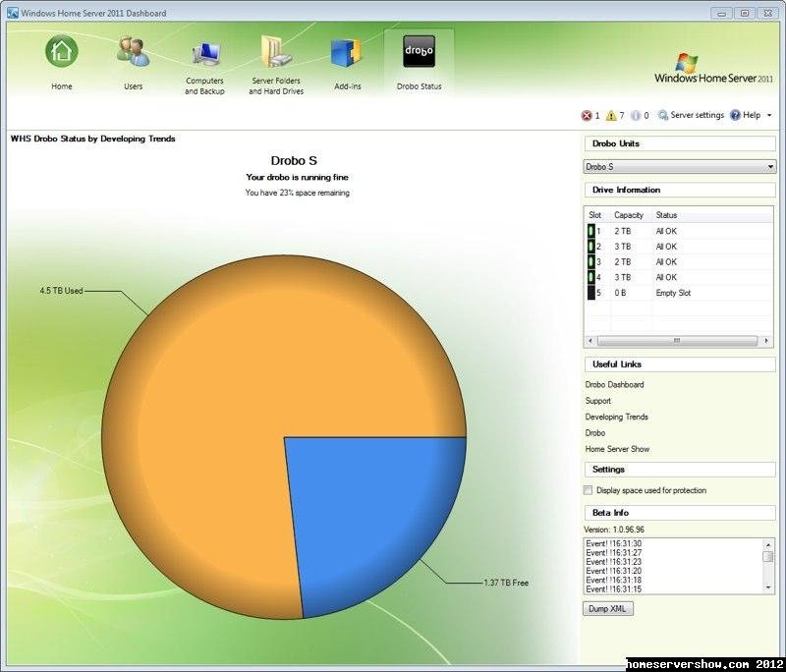Open Server Folders and Hard Drives icon
Screen dimensions: 786x672
pyautogui.click(x=276, y=52)
